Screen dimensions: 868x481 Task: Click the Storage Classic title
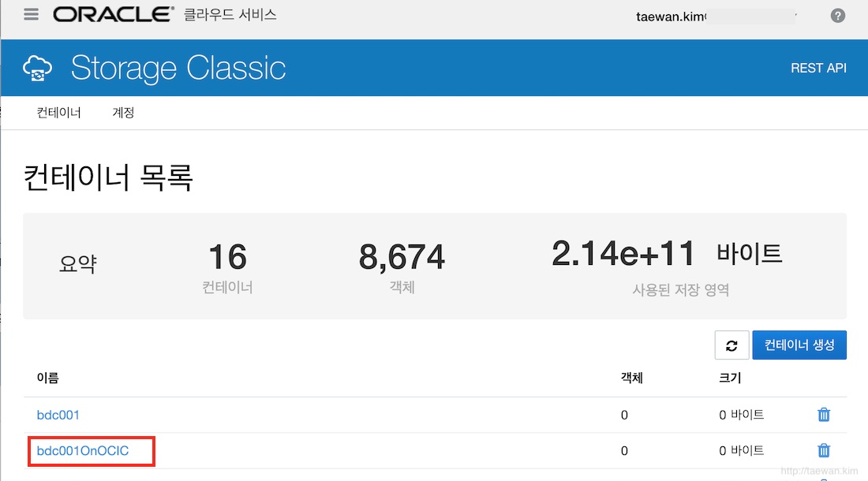point(178,68)
